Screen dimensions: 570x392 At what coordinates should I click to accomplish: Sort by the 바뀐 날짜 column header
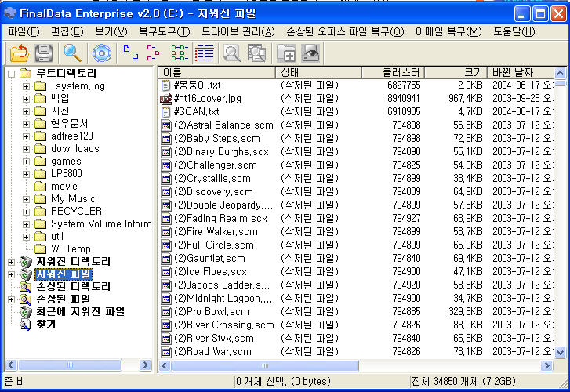[x=521, y=72]
